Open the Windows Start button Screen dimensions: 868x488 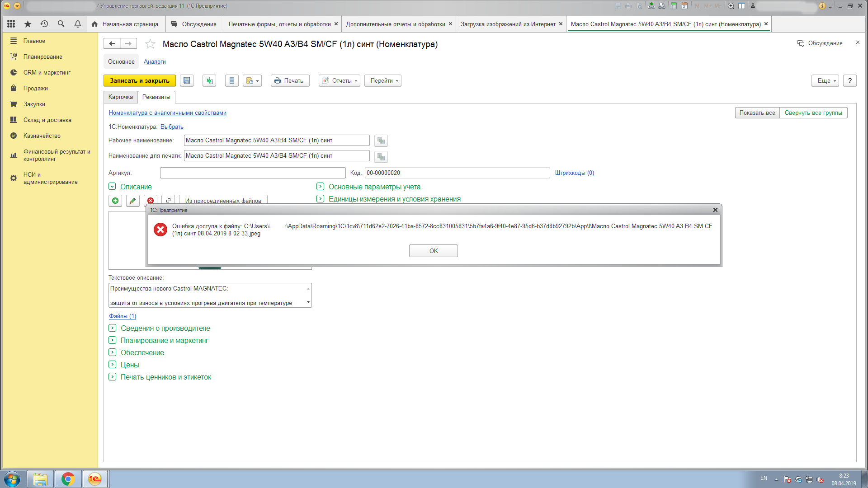point(12,479)
